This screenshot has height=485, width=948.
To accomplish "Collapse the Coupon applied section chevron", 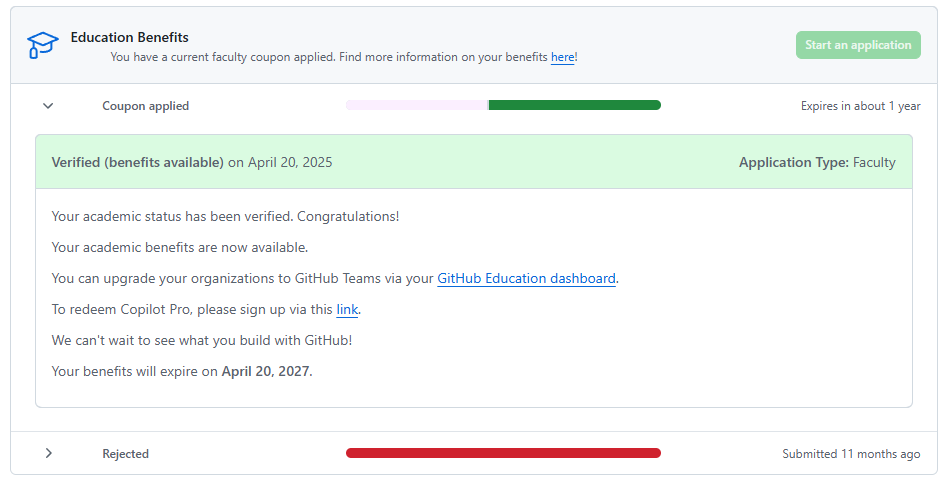I will click(x=48, y=106).
